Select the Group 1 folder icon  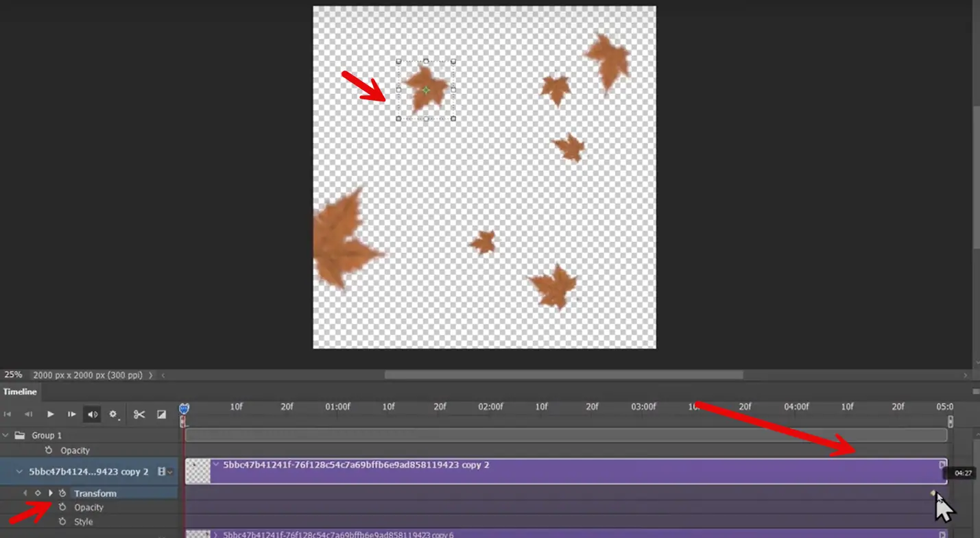[19, 435]
